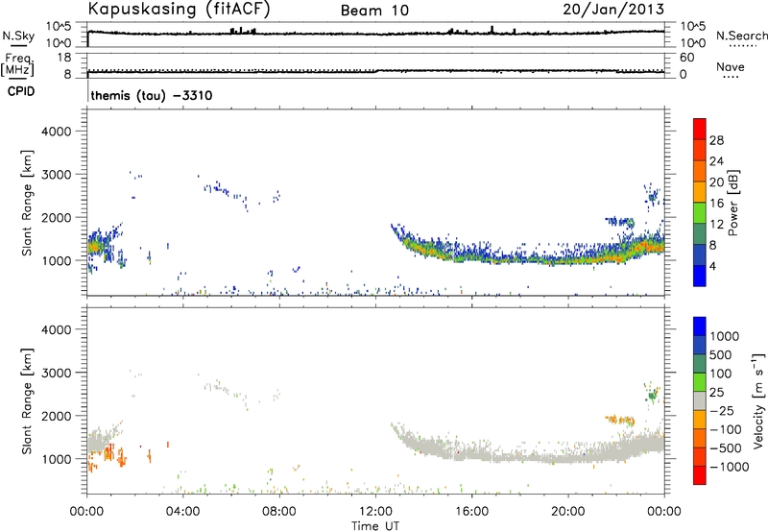This screenshot has width=768, height=532.
Task: Click the "28" value on Power colorbar
Action: coord(716,140)
